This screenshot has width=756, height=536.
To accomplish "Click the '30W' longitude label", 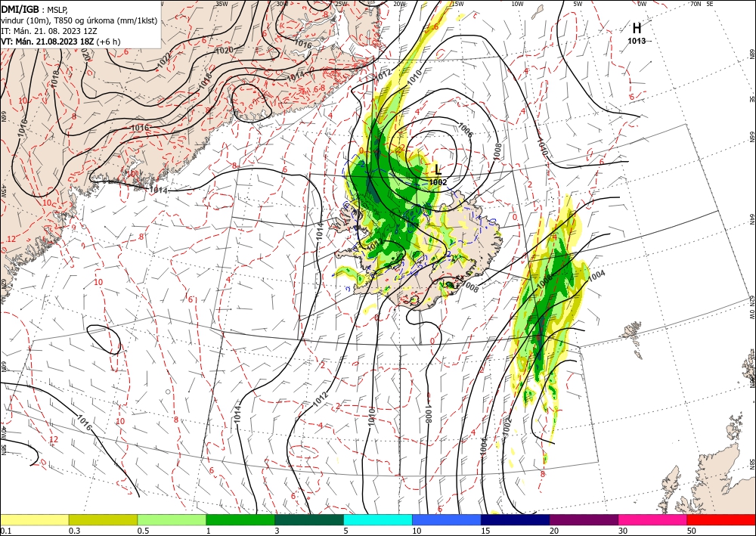I will 282,3.
